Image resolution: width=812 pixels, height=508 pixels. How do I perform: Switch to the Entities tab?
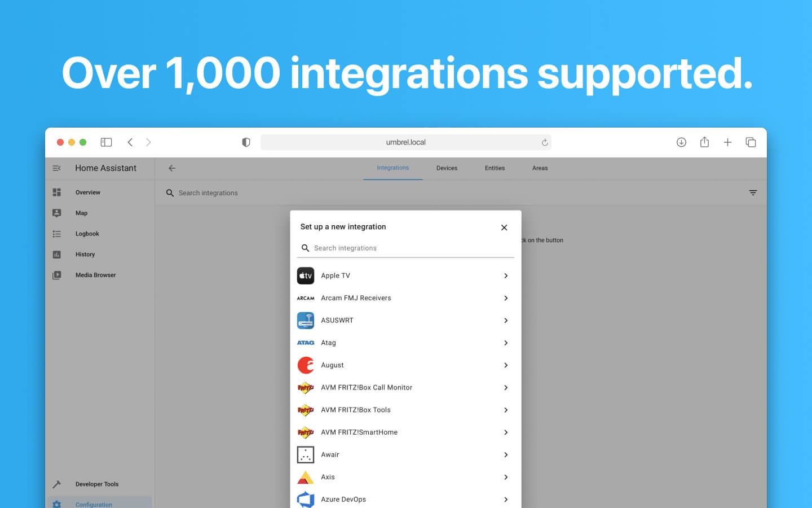click(495, 168)
